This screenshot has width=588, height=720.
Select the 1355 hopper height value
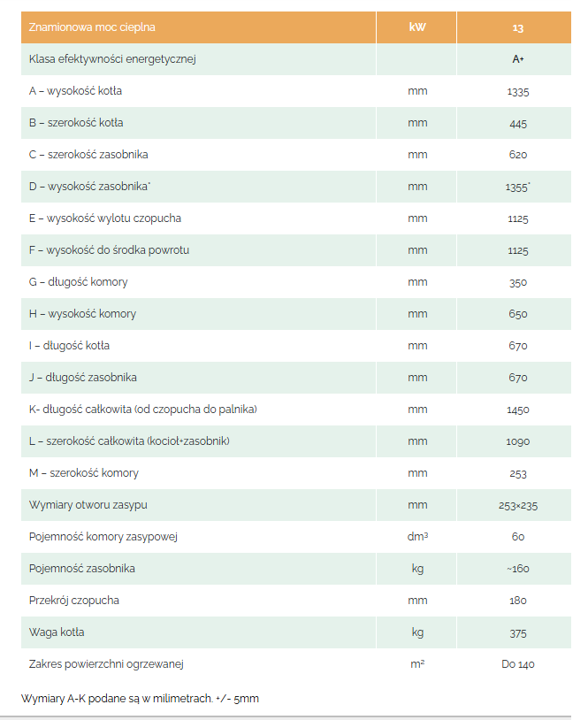[x=518, y=187]
